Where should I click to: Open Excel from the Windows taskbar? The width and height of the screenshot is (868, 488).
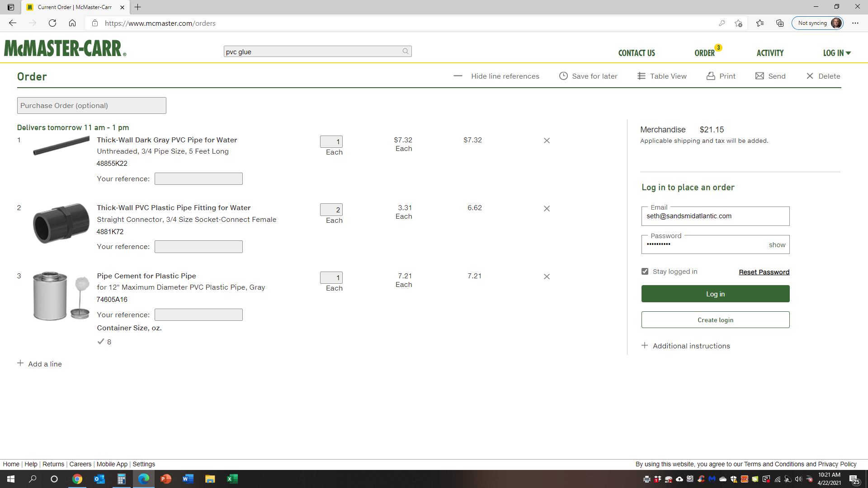point(232,479)
